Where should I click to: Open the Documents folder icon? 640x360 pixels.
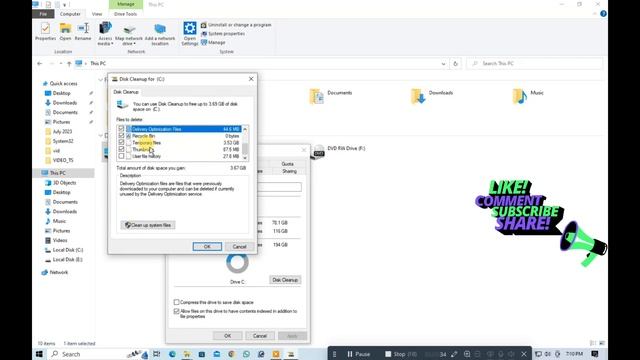point(317,96)
